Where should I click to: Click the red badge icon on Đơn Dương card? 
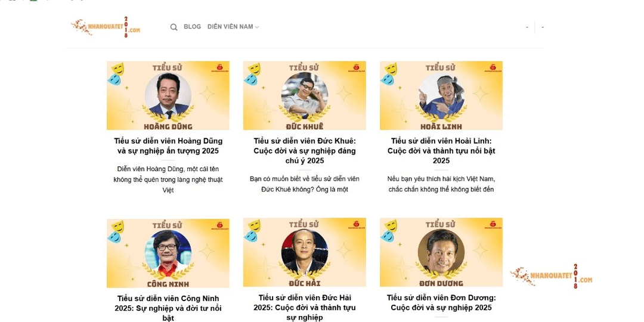coord(493,225)
